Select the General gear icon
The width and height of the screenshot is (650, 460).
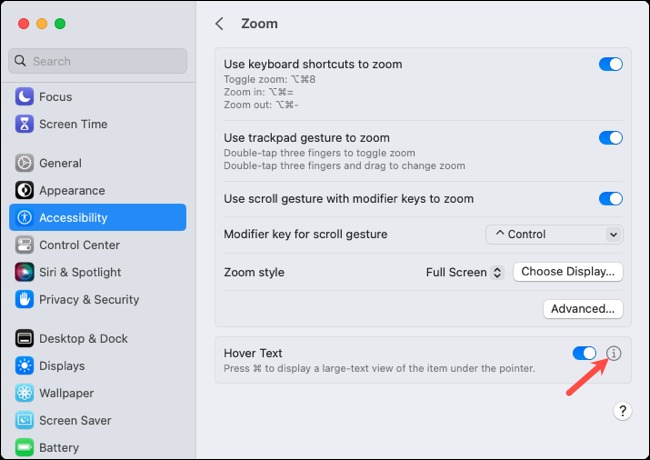click(x=24, y=163)
